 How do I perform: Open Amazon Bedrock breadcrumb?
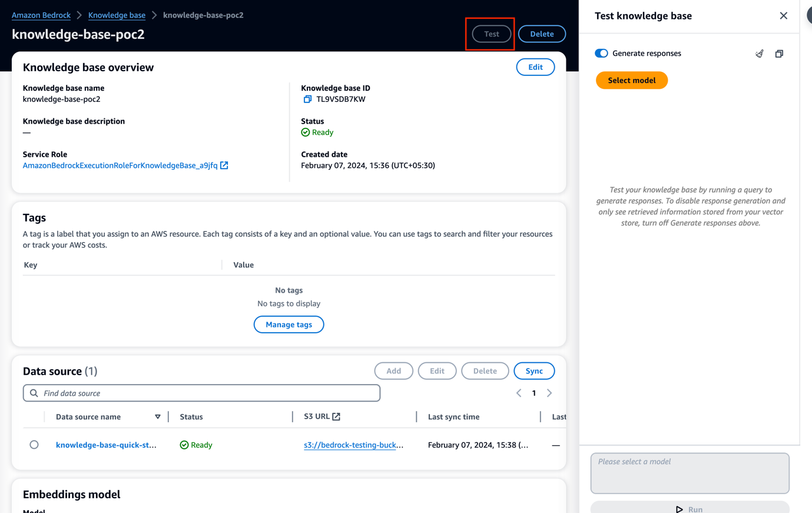tap(41, 15)
